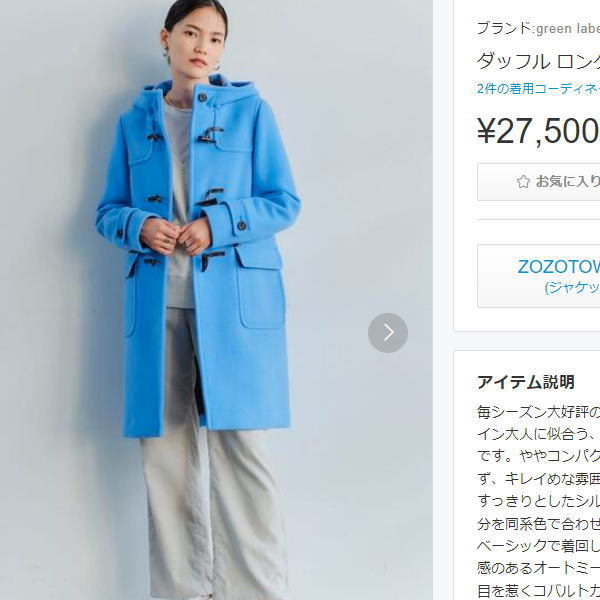Open the ZOZOTOWN shop button
This screenshot has width=600, height=600.
click(539, 276)
